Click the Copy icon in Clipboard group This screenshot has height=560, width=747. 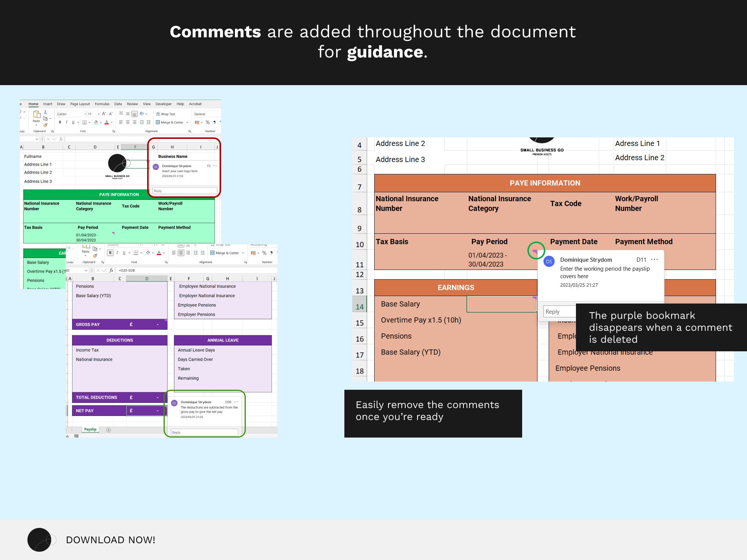pos(45,118)
